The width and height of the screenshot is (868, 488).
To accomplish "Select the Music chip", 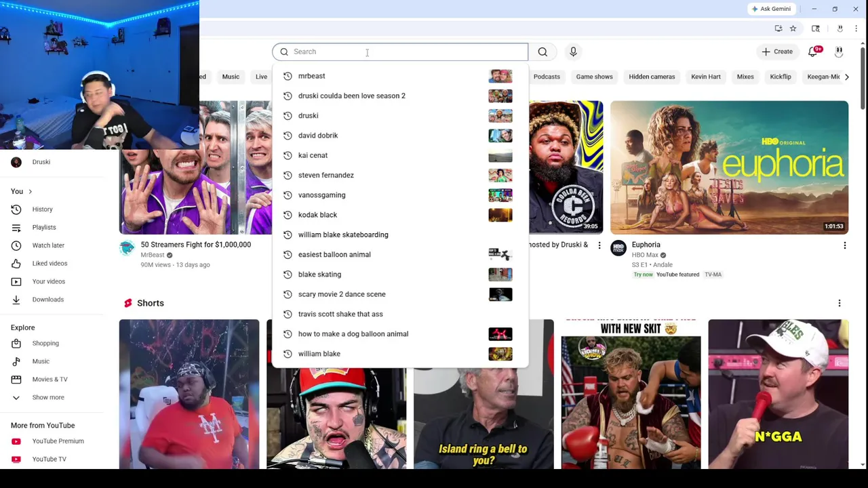I will tap(231, 77).
